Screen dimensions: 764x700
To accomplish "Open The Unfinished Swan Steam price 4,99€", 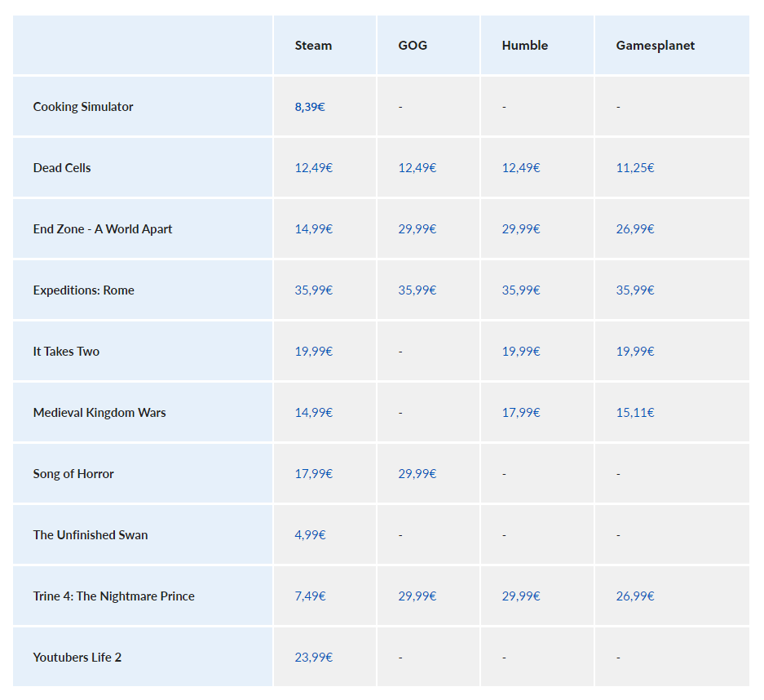I will (310, 534).
